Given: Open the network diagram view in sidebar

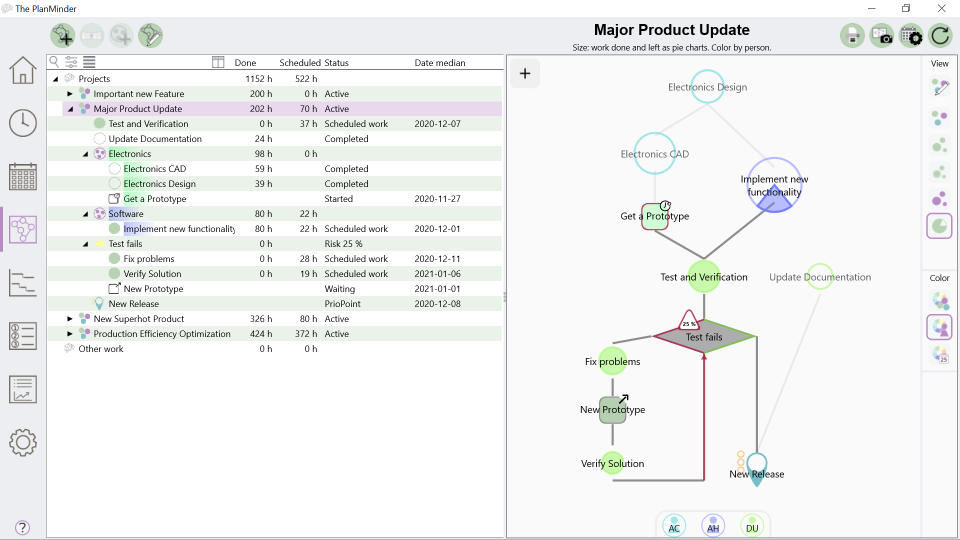Looking at the screenshot, I should click(23, 230).
